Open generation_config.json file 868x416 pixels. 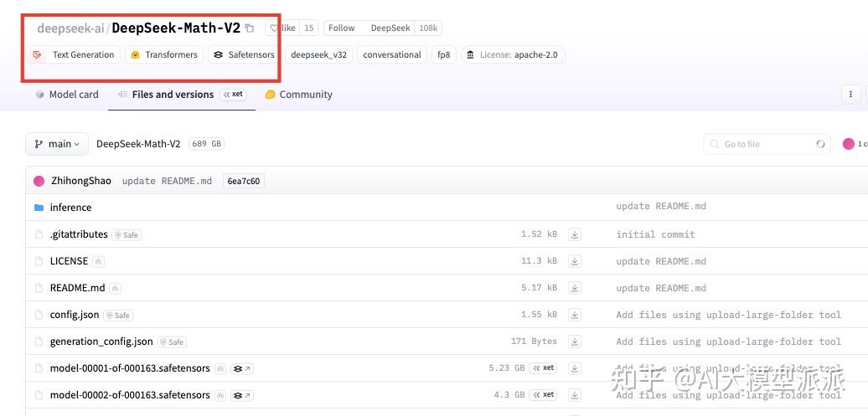(x=101, y=342)
